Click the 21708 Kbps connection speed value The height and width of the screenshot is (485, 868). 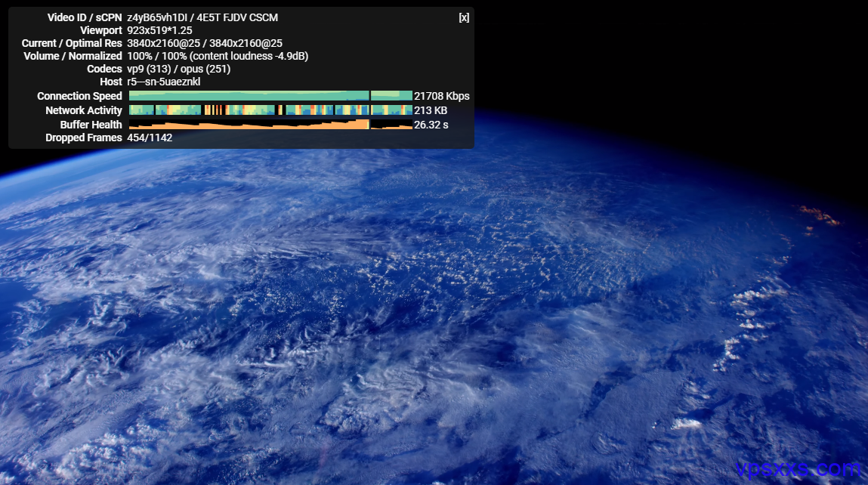442,96
